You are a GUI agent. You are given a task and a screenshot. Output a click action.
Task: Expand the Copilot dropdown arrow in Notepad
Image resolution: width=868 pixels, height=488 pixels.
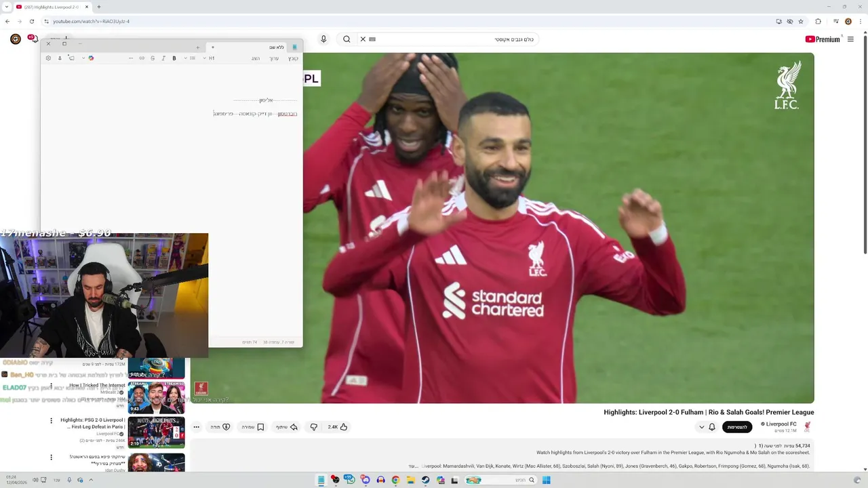pyautogui.click(x=83, y=58)
